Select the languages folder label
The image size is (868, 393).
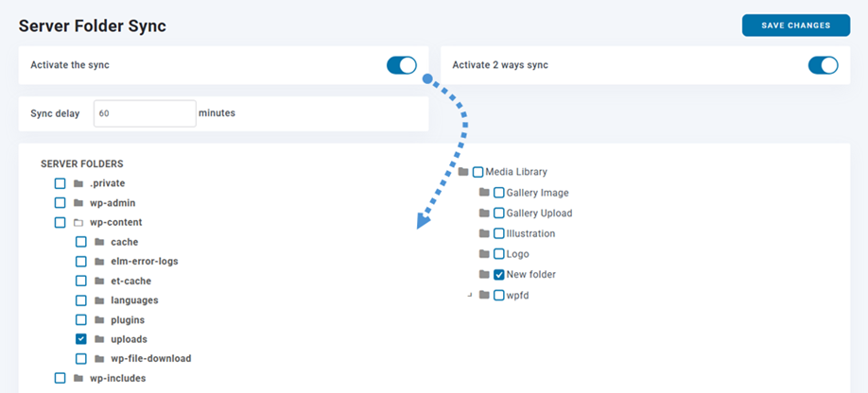(134, 300)
